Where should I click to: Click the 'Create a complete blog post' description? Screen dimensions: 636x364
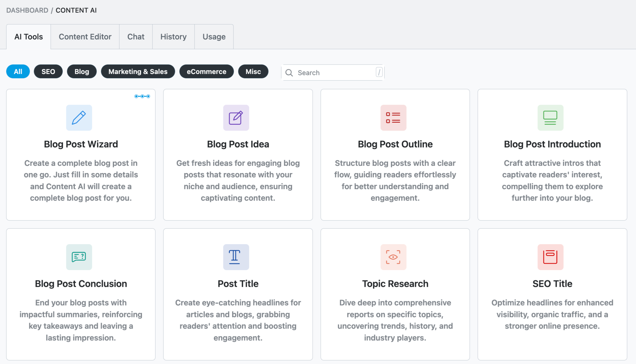tap(81, 181)
